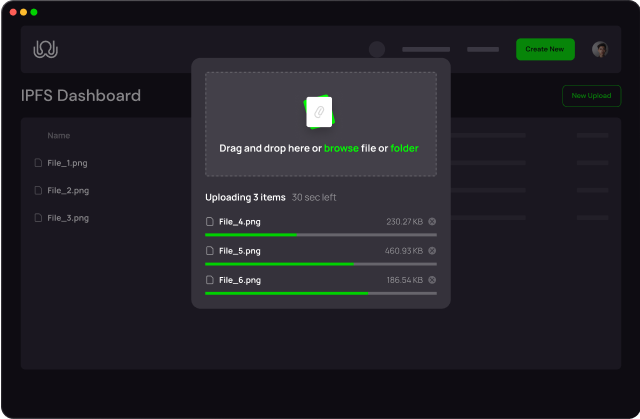Click the file icon beside File_6.png
Image resolution: width=640 pixels, height=419 pixels.
click(210, 280)
